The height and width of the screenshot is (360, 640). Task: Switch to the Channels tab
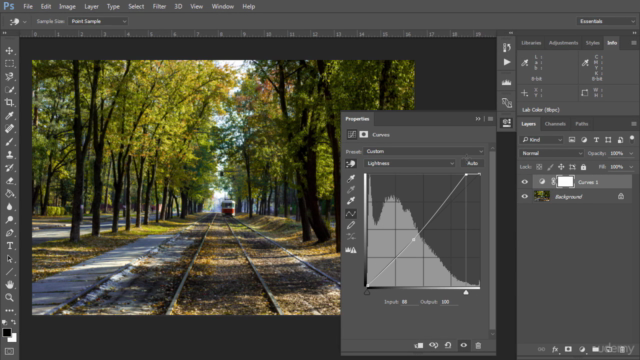555,124
